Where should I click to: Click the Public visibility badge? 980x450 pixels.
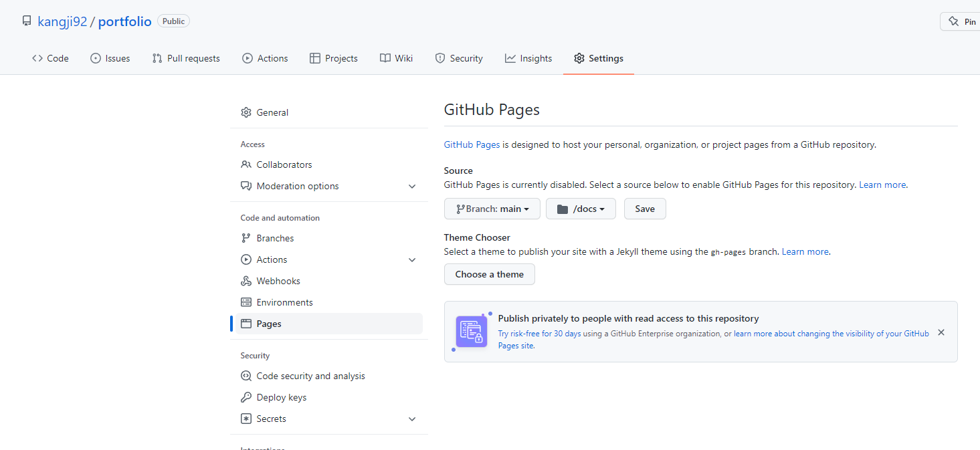point(173,21)
